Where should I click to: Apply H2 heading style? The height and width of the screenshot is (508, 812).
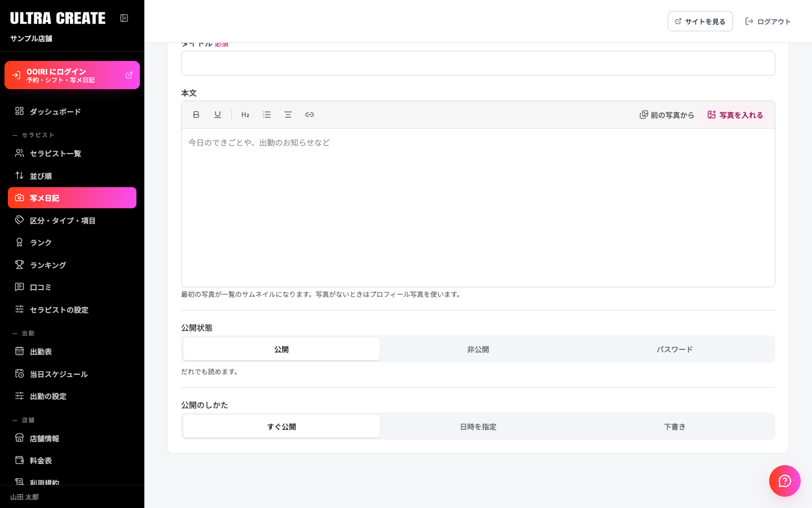(245, 115)
